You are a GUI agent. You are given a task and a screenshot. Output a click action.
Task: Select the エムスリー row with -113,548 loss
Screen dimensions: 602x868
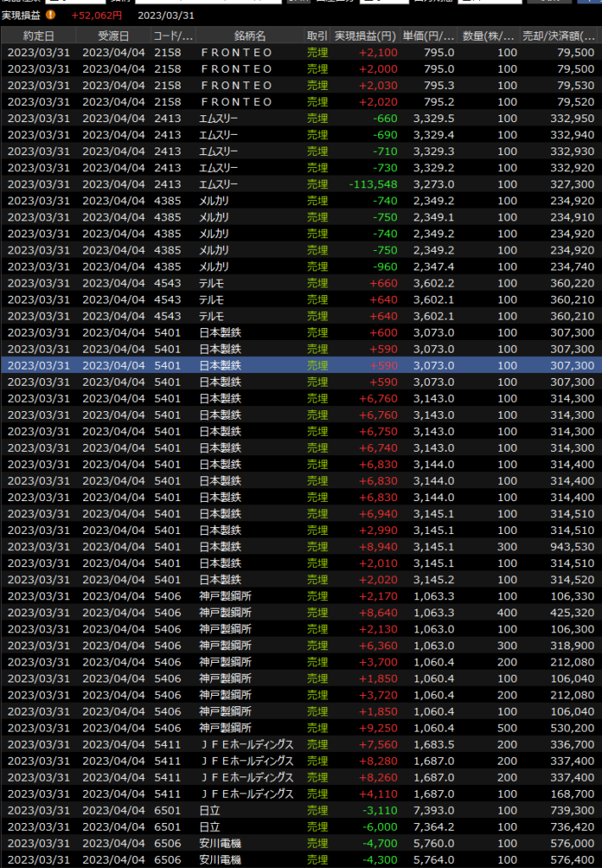[301, 184]
